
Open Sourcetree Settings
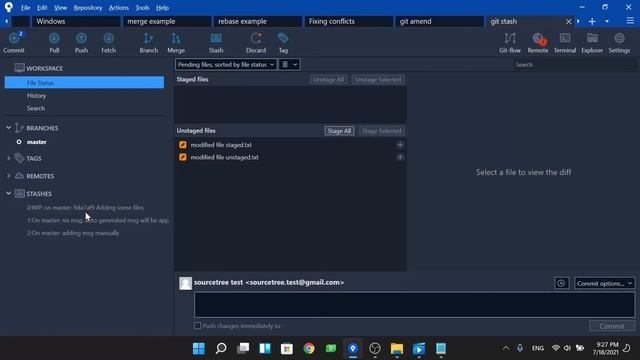pos(619,42)
